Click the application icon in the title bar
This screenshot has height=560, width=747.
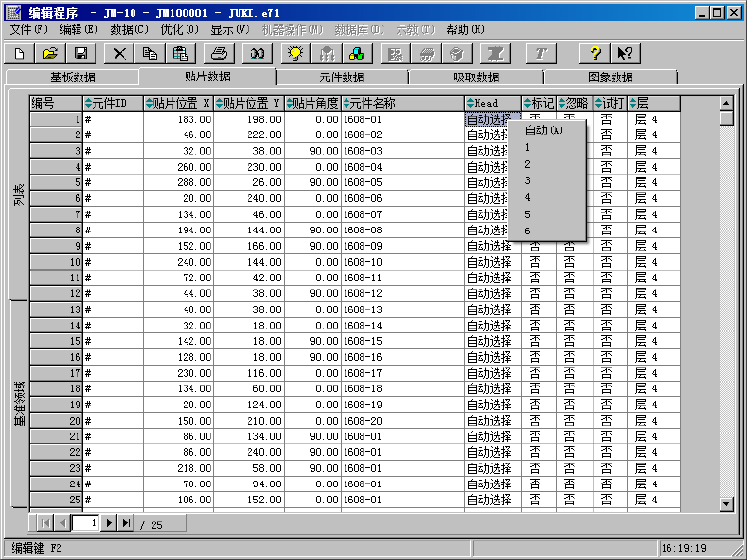pyautogui.click(x=14, y=12)
